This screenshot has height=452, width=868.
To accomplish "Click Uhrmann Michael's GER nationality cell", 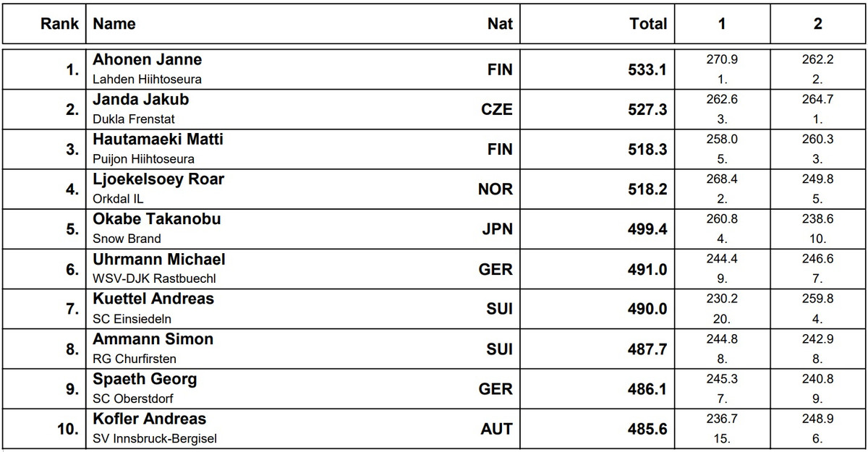I will click(495, 269).
